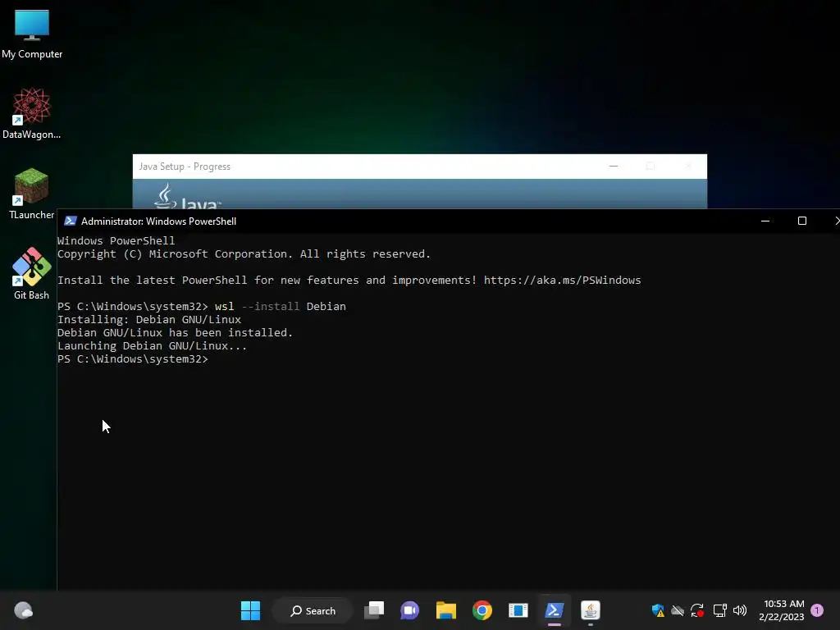840x630 pixels.
Task: Click 'Debian GNU/Linux has been installed.' line
Action: click(176, 333)
